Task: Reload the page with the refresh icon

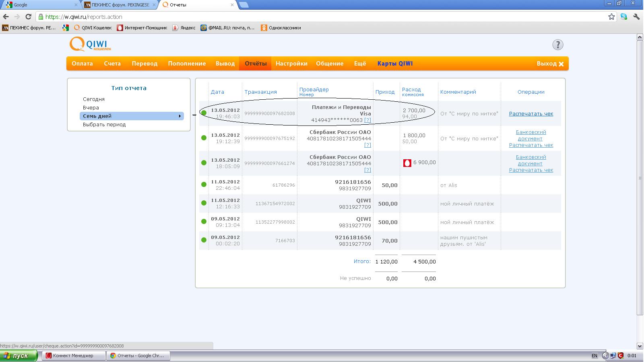Action: tap(28, 17)
